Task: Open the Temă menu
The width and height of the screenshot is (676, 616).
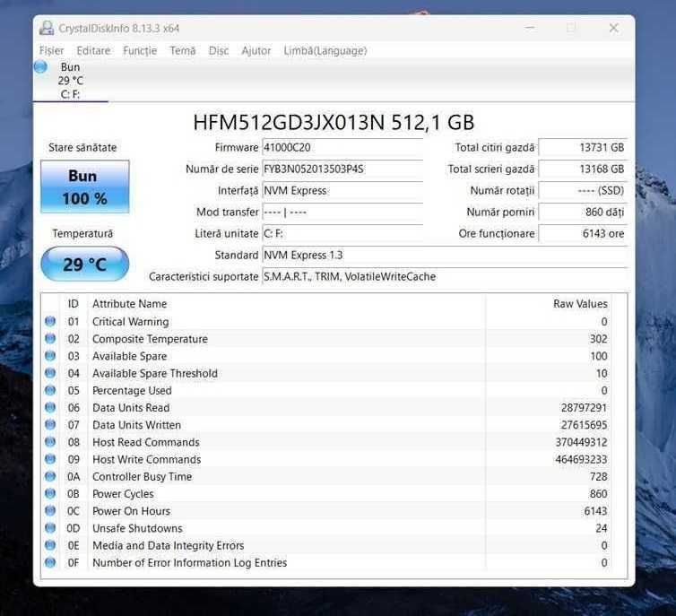Action: [x=182, y=51]
